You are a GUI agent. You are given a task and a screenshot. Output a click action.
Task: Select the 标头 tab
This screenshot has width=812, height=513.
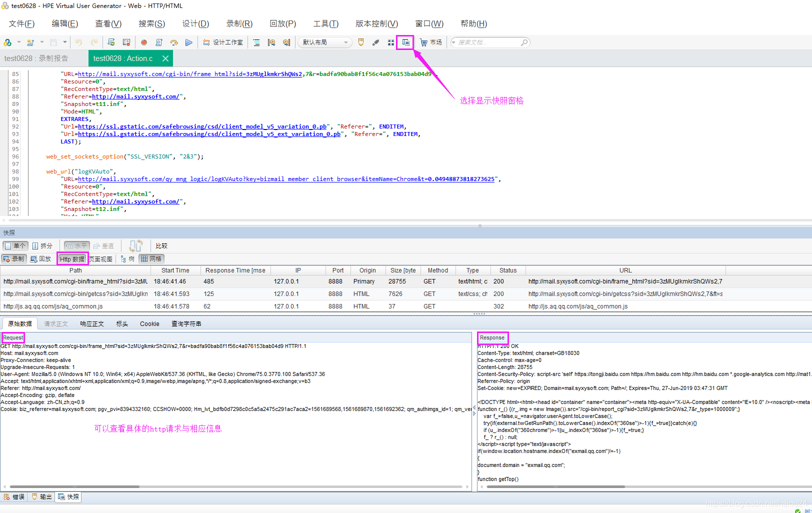[x=122, y=324]
